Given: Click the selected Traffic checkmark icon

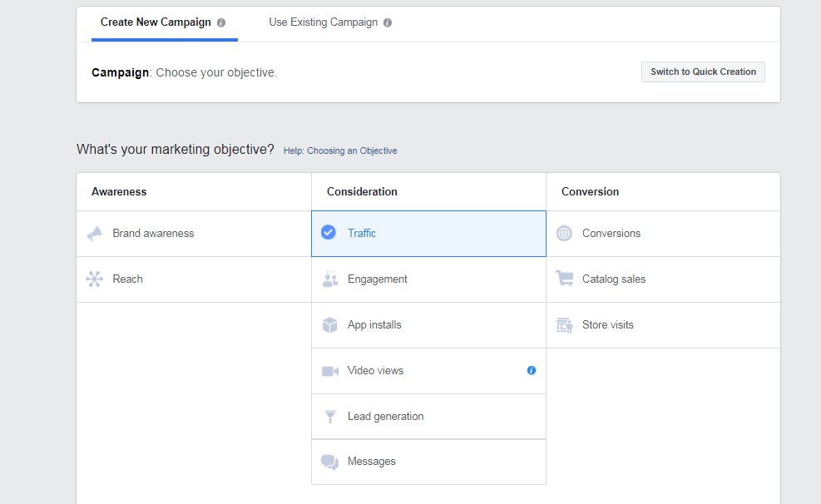Looking at the screenshot, I should tap(329, 233).
